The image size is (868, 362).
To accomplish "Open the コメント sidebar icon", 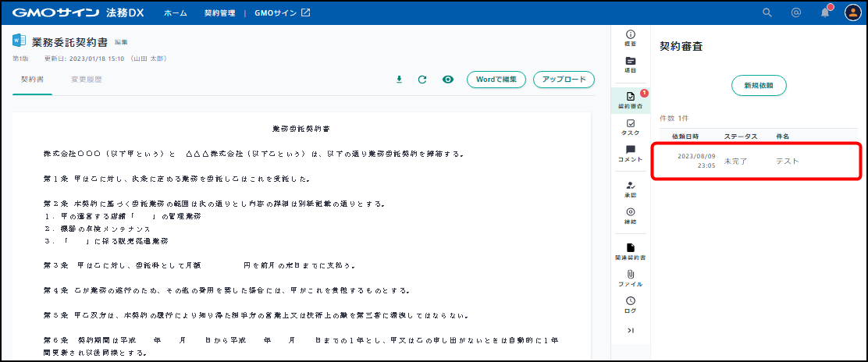I will click(630, 154).
